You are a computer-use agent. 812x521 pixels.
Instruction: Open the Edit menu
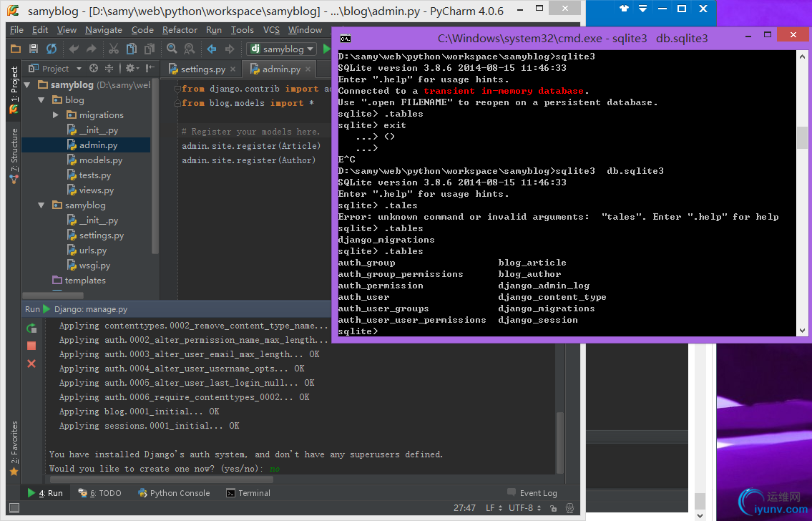click(x=40, y=30)
